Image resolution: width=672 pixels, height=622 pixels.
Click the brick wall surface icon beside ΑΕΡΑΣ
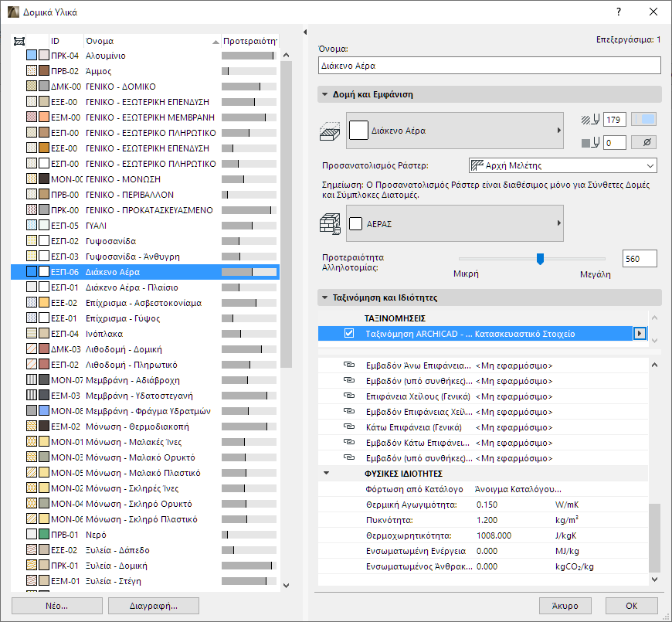point(330,223)
